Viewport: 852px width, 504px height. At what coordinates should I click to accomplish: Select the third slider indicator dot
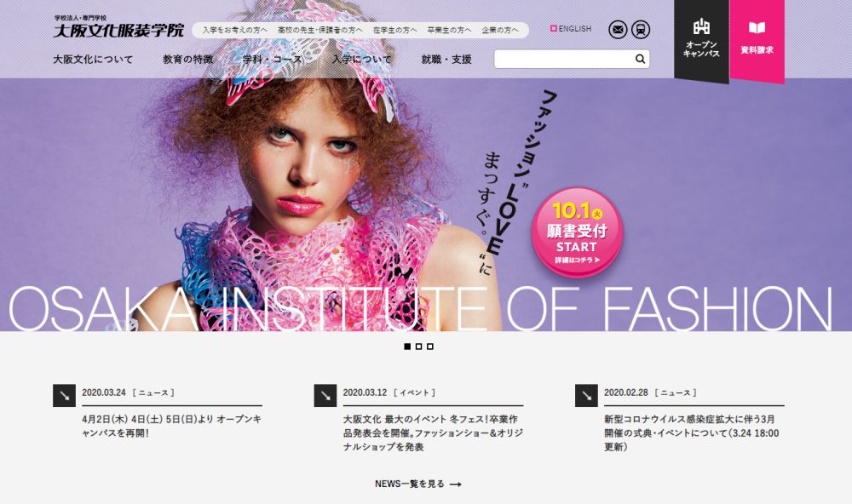[x=430, y=346]
